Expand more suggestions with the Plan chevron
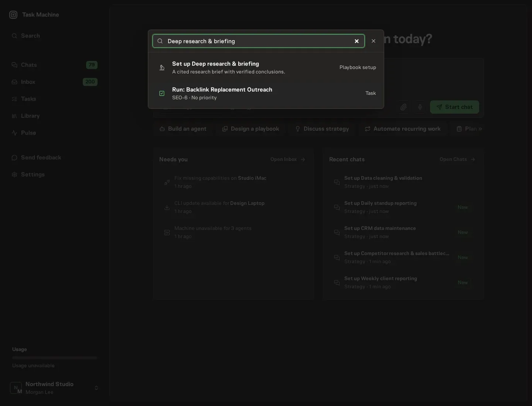Screen dimensions: 532x406 pos(480,129)
